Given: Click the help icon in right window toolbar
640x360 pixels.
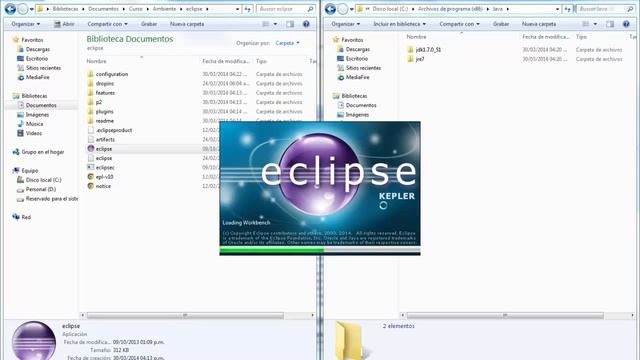Looking at the screenshot, I should coord(626,24).
